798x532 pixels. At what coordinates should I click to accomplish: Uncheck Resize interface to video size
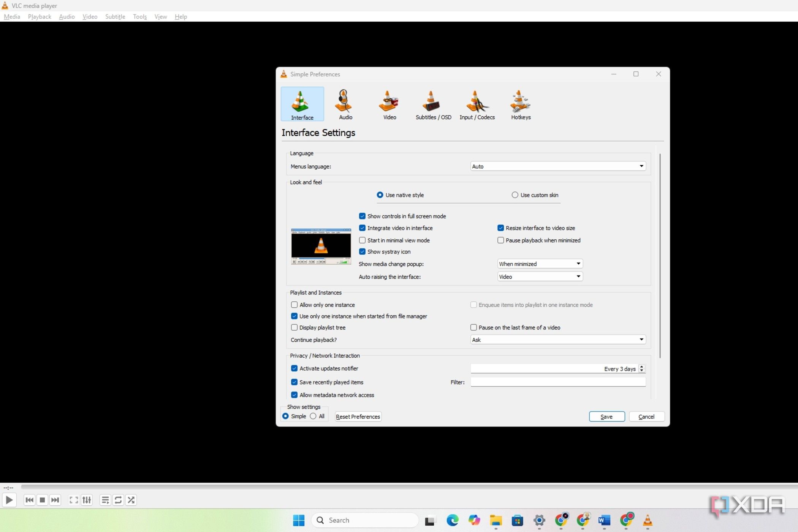(500, 228)
